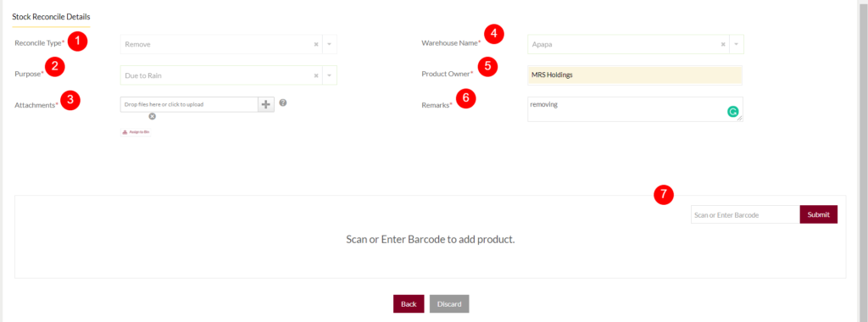The height and width of the screenshot is (322, 868).
Task: Click the plus icon to add attachment
Action: 266,104
